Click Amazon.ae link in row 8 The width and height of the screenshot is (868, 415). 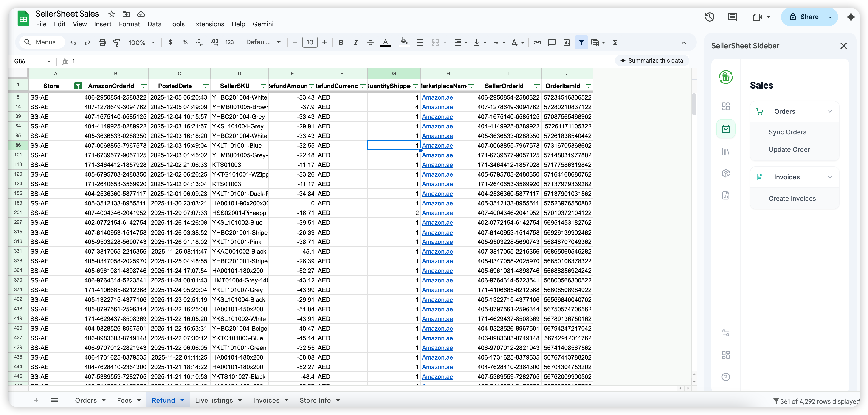click(437, 97)
